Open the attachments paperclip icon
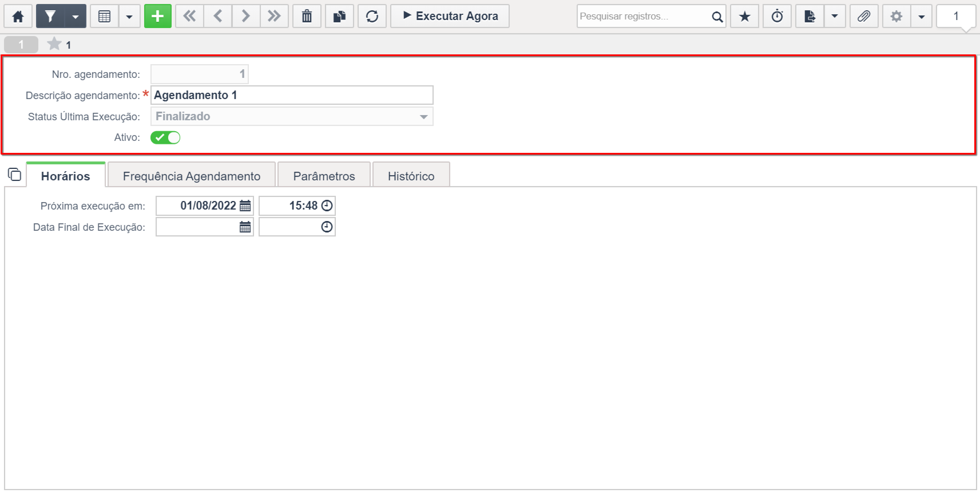 pos(864,16)
